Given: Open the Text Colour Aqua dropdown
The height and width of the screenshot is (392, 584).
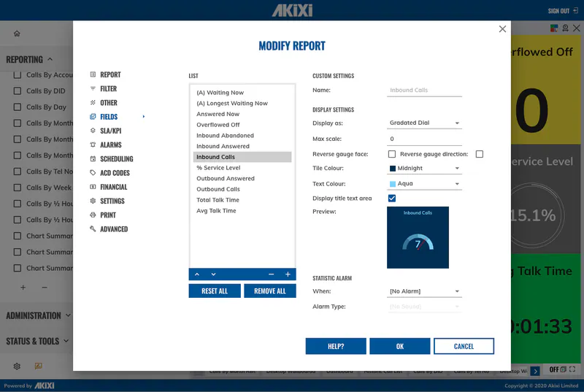Looking at the screenshot, I should click(424, 184).
